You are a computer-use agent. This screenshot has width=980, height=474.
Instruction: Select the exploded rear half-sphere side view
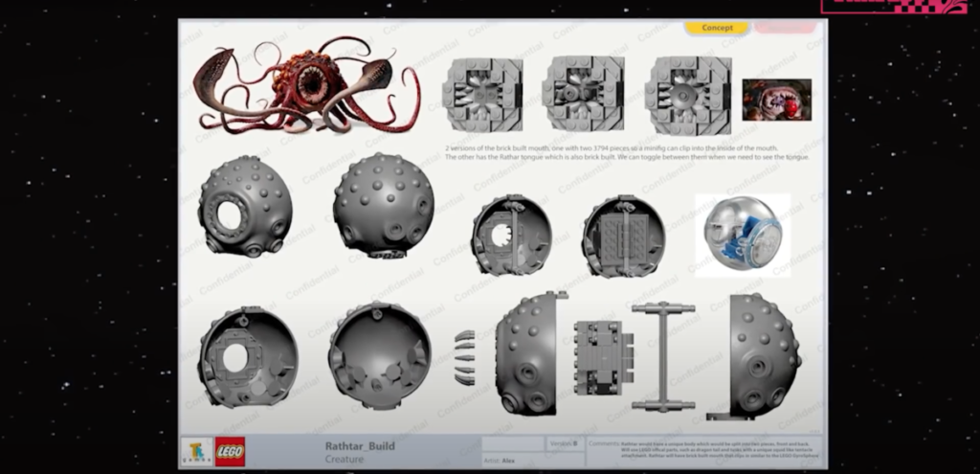[x=754, y=356]
